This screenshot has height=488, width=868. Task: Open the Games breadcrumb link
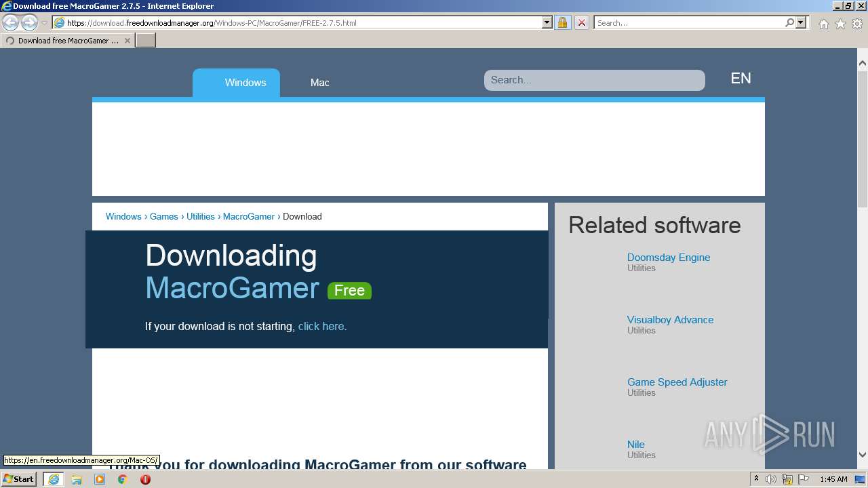coord(164,216)
